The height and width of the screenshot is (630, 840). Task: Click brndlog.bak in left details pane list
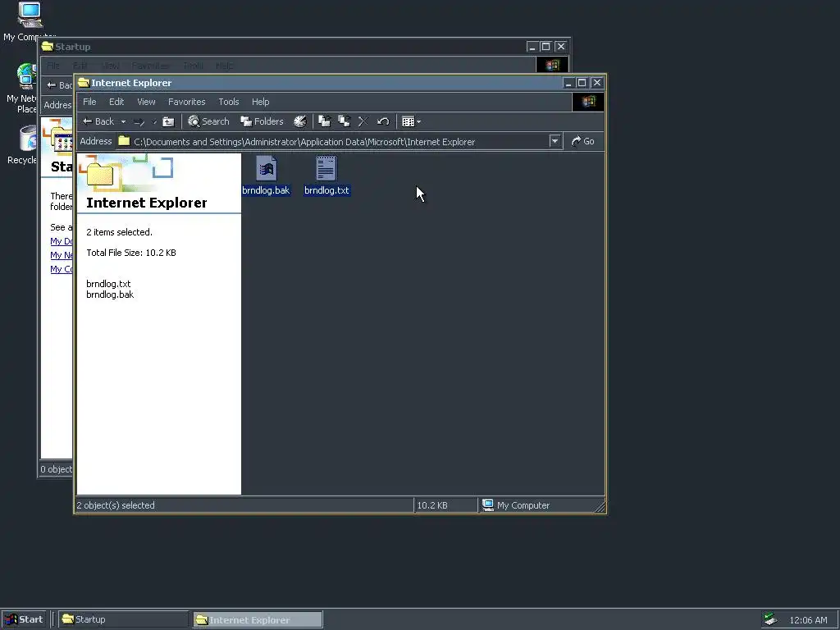coord(110,294)
